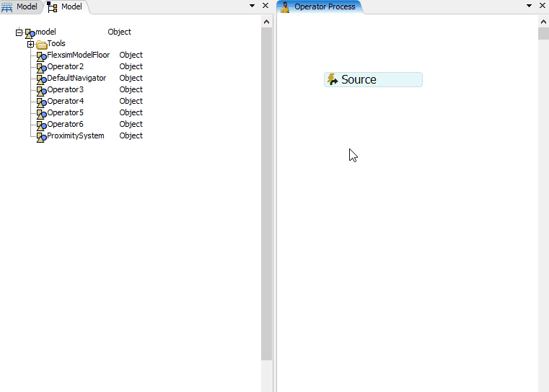This screenshot has height=392, width=549.
Task: Close the Operator Process pane
Action: pyautogui.click(x=543, y=6)
